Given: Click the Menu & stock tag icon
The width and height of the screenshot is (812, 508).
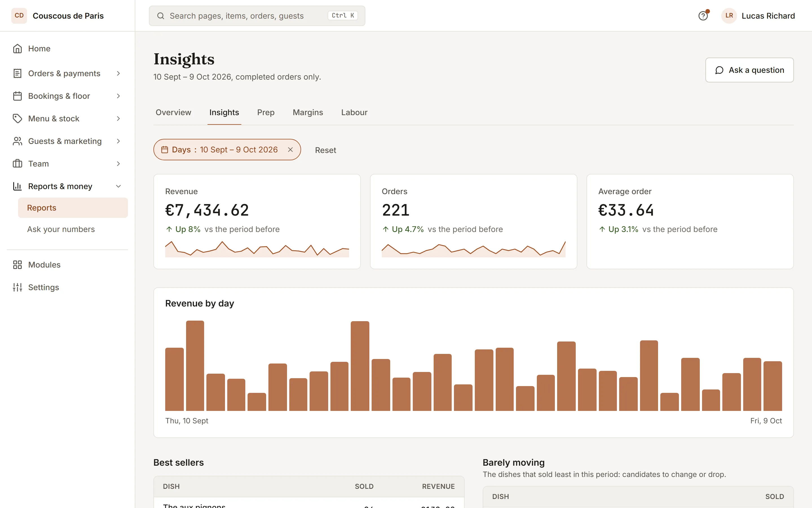Looking at the screenshot, I should [17, 119].
